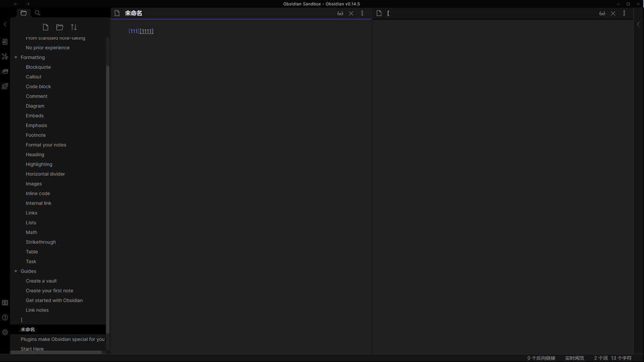Click the file icon of the "[" pane header
This screenshot has height=362, width=644.
click(x=379, y=13)
